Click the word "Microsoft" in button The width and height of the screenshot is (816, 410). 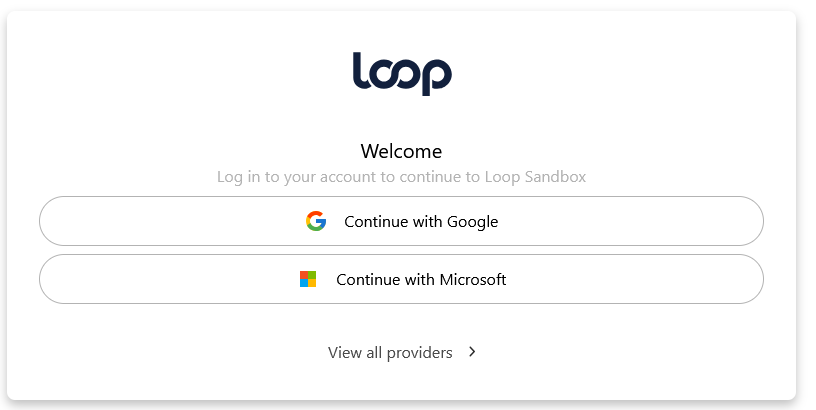473,279
